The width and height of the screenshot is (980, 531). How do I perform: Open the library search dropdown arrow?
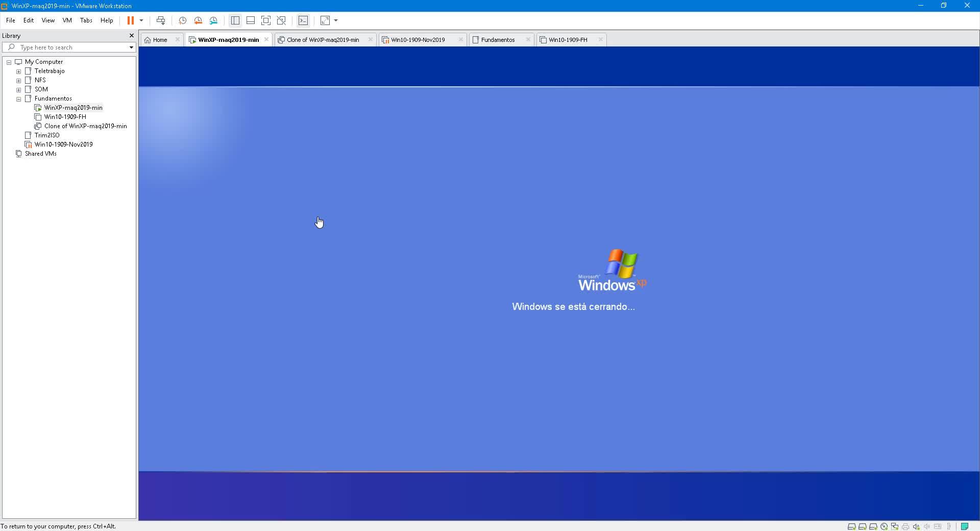click(x=131, y=47)
